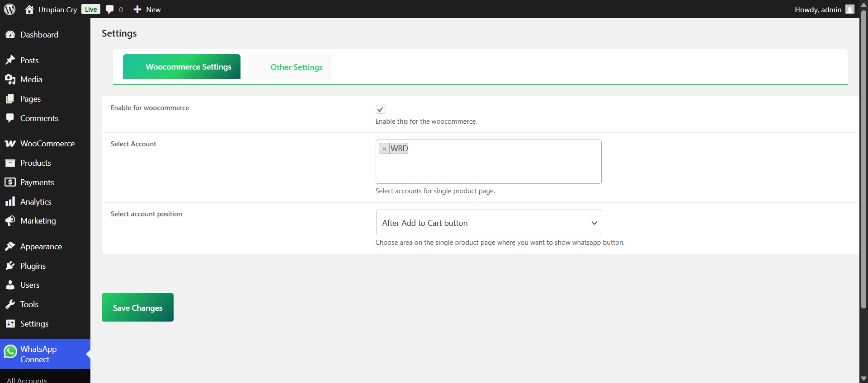This screenshot has width=868, height=383.
Task: Click the comments bubble icon in admin bar
Action: click(110, 9)
